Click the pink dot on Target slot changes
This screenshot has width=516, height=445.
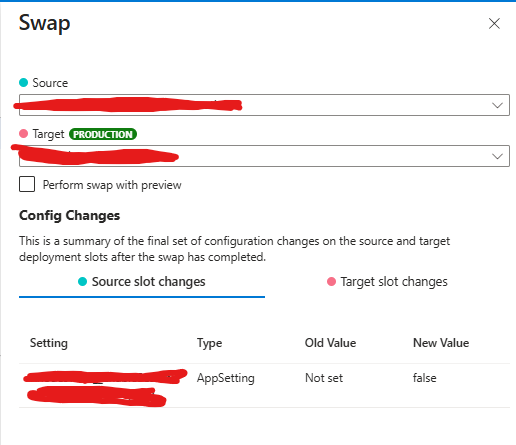(x=331, y=282)
